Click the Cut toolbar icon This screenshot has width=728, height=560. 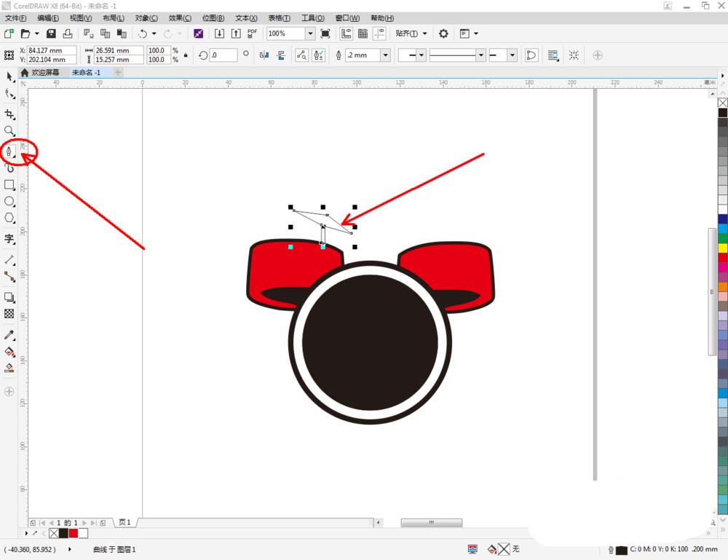88,33
